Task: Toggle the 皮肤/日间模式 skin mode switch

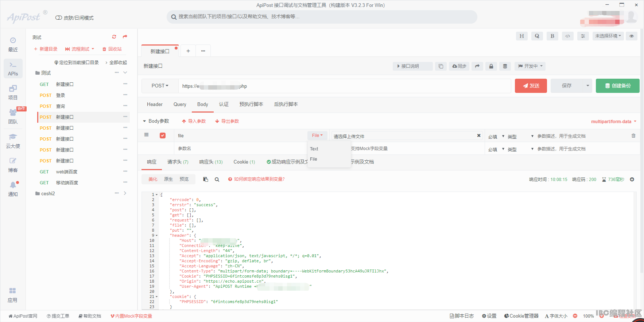Action: 58,18
